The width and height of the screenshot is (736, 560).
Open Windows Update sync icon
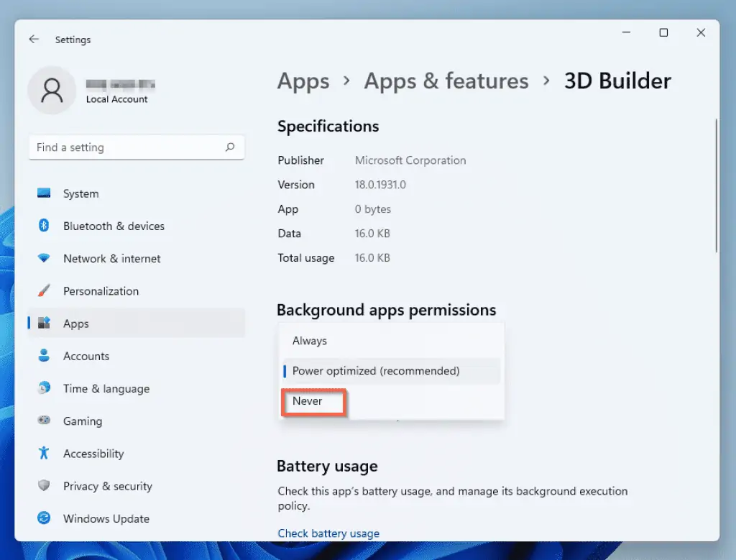click(x=44, y=518)
